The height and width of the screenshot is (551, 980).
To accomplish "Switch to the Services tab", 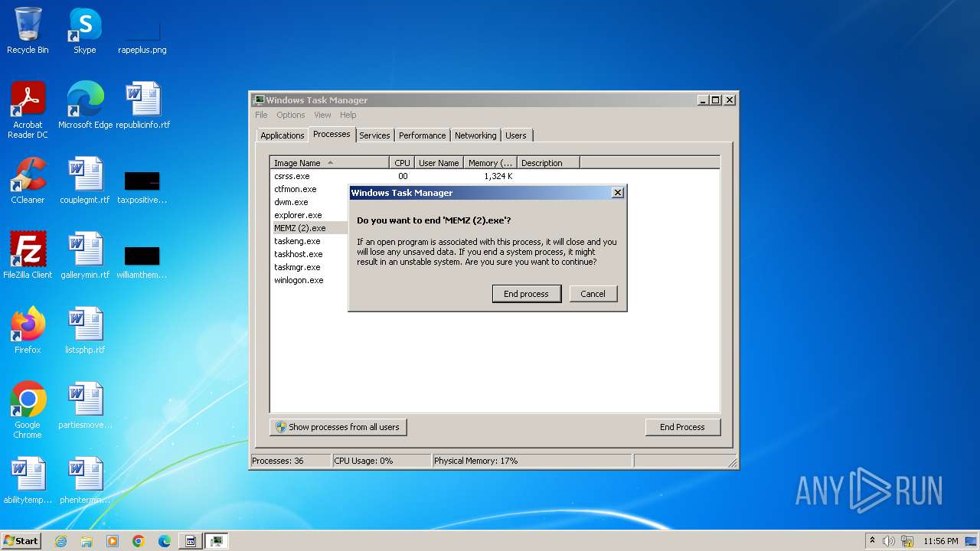I will (374, 135).
